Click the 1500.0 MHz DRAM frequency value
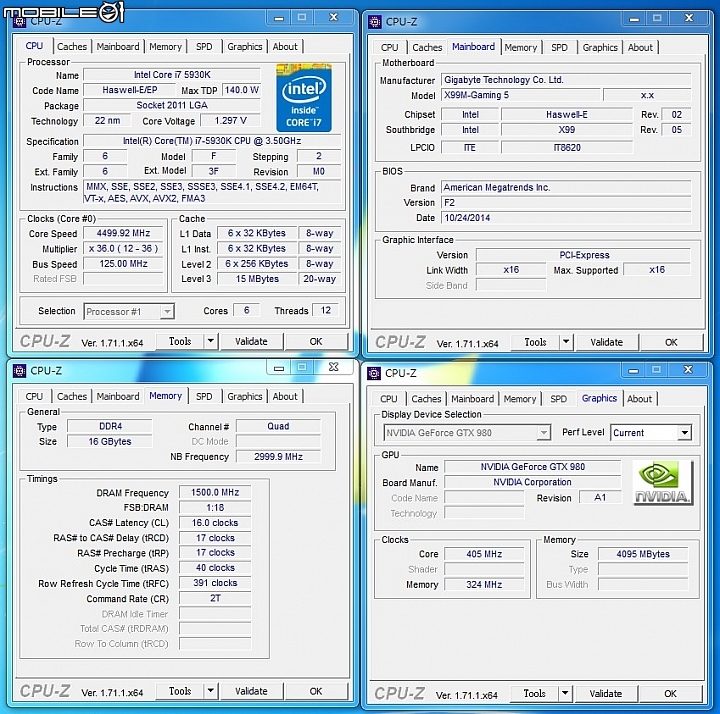Screen dimensions: 720x714 click(x=215, y=492)
